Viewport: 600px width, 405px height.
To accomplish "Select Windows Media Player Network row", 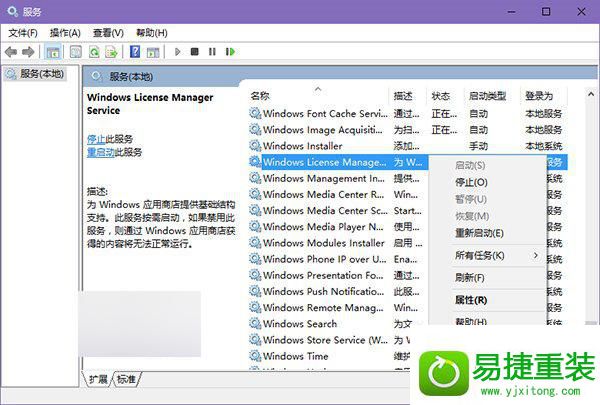I will click(x=338, y=227).
